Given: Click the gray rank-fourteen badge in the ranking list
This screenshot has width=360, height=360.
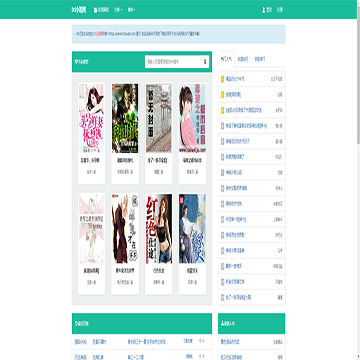Looking at the screenshot, I should point(223,282).
